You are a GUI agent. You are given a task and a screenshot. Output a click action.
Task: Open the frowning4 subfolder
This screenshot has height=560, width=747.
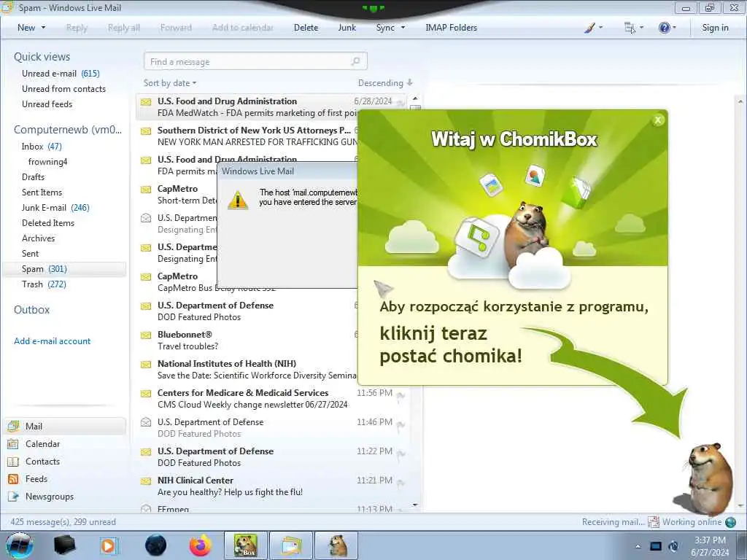47,162
